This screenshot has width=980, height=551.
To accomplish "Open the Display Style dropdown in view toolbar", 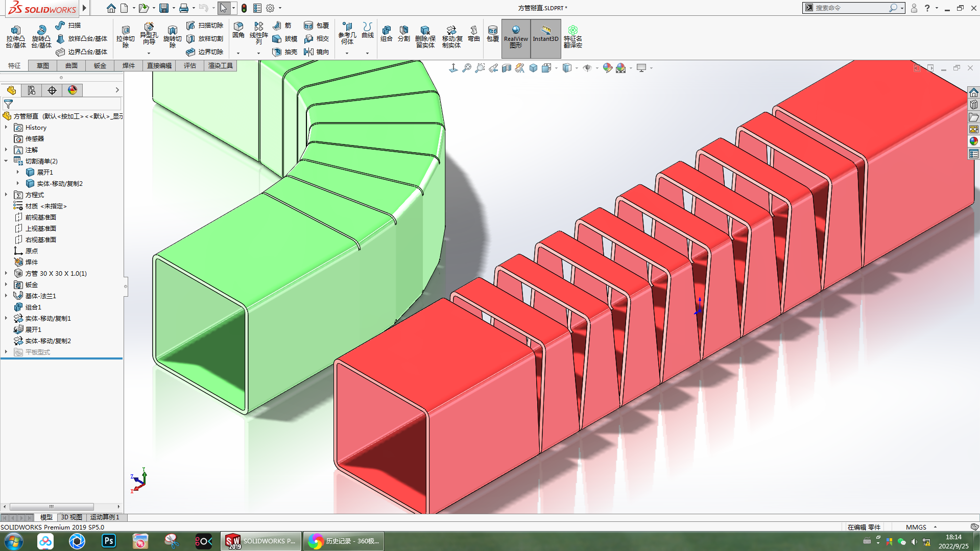I will point(577,68).
